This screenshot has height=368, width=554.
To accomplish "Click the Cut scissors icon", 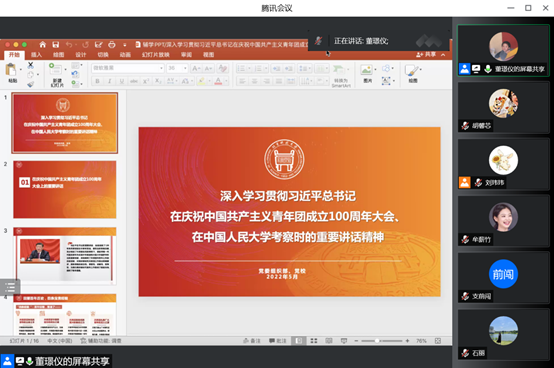I will (31, 65).
